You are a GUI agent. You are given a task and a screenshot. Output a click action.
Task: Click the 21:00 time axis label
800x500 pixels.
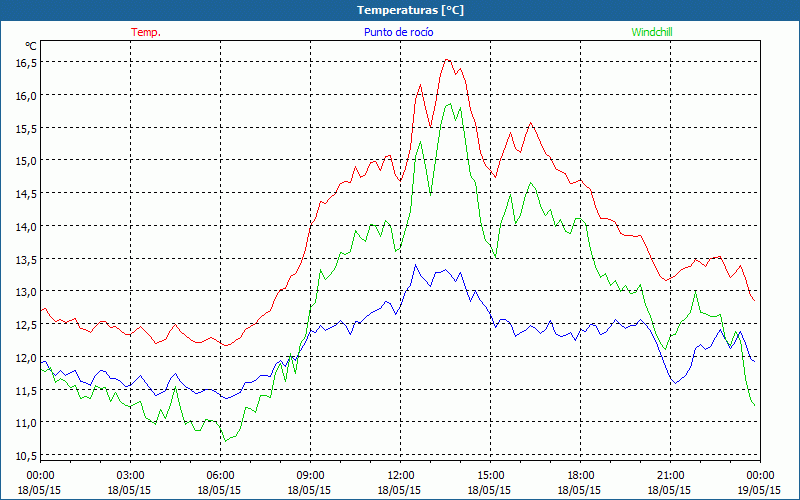tap(670, 476)
